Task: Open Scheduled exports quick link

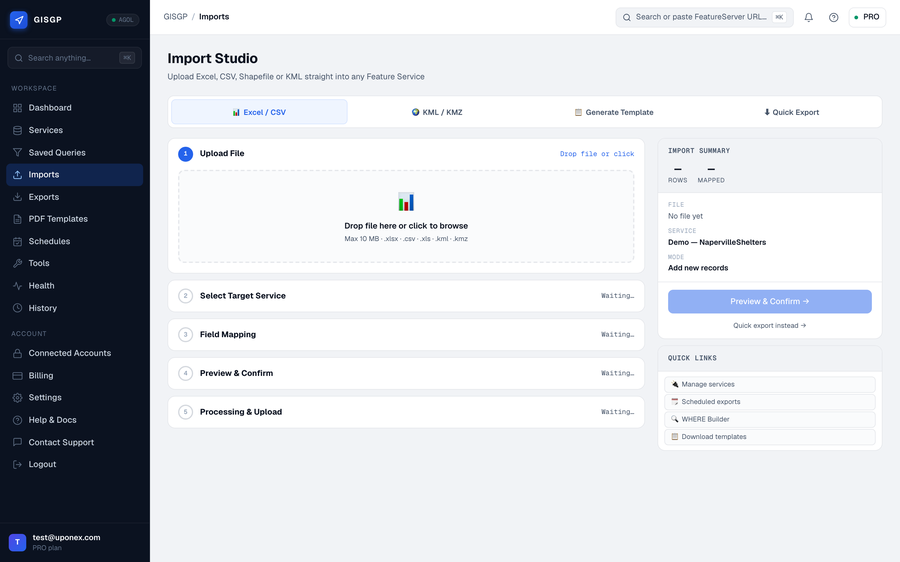Action: click(770, 402)
